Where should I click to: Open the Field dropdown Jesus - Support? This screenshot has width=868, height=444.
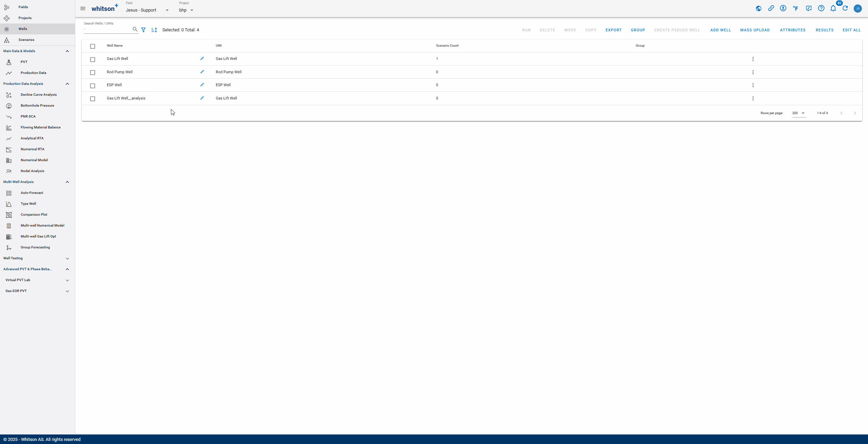[147, 10]
